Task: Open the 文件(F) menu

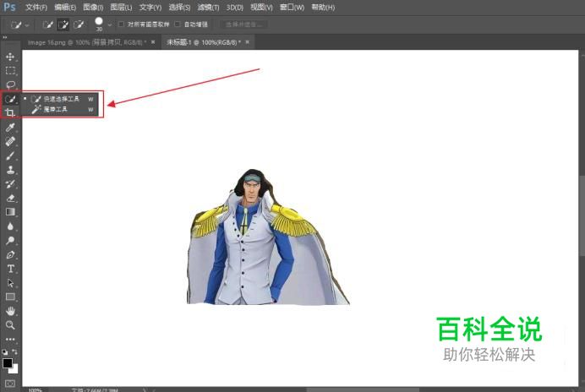Action: click(36, 8)
